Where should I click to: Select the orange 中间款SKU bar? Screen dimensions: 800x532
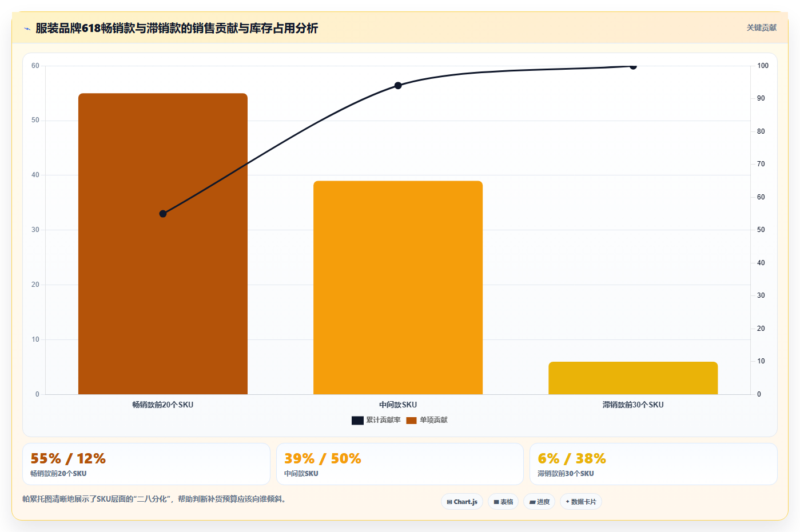click(398, 287)
